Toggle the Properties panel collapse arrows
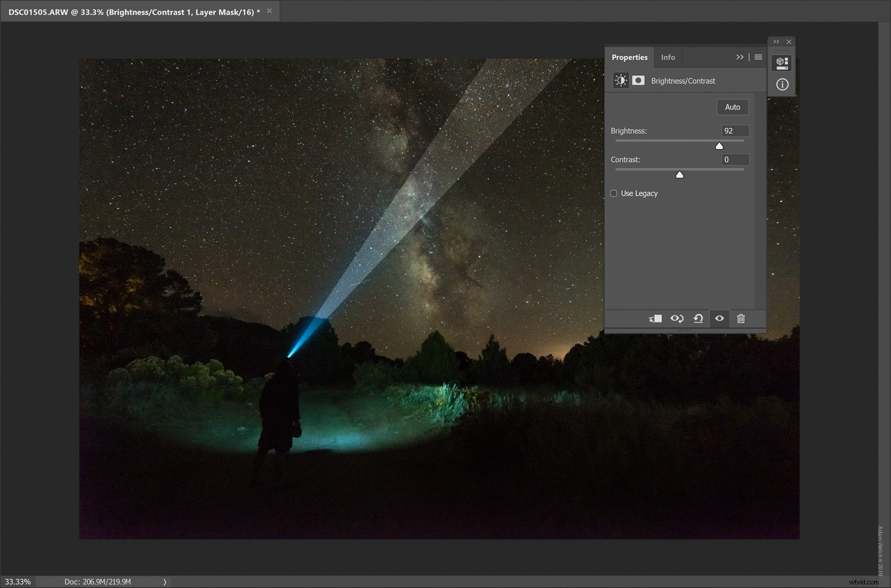 [x=740, y=56]
